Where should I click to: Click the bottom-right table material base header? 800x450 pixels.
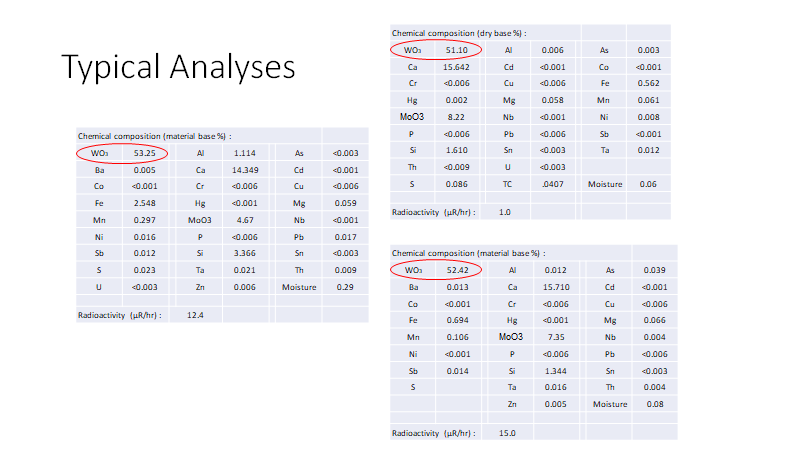tap(465, 253)
